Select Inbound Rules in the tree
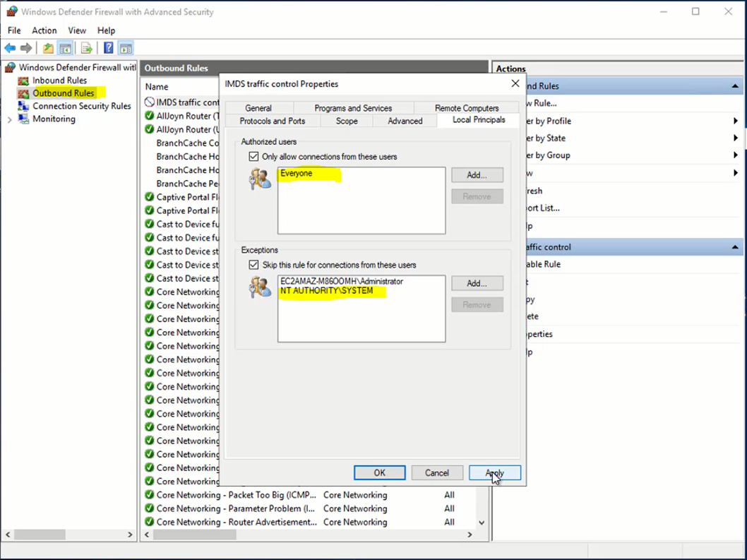 (59, 81)
